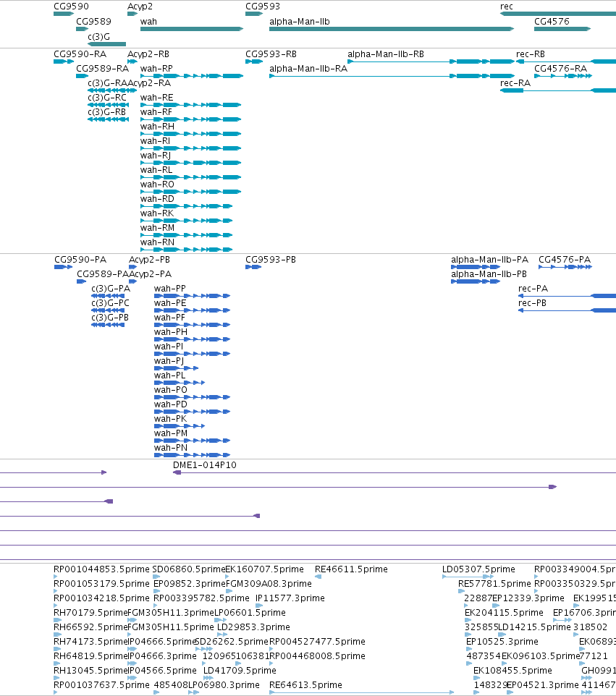Click transcript rec-RB label
616x696 pixels.
pos(531,54)
